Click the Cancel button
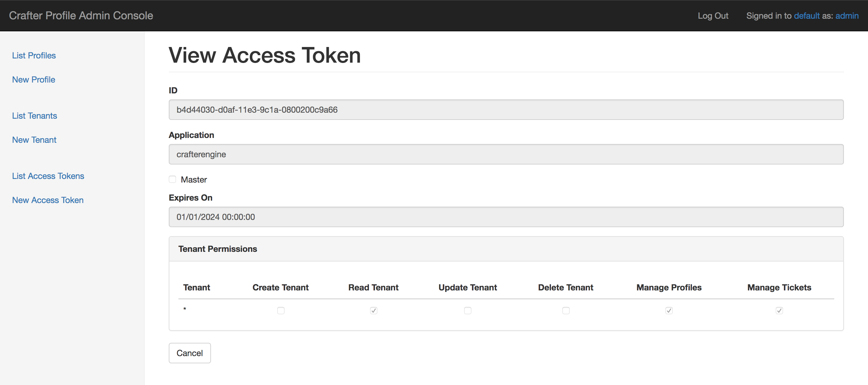 coord(190,353)
